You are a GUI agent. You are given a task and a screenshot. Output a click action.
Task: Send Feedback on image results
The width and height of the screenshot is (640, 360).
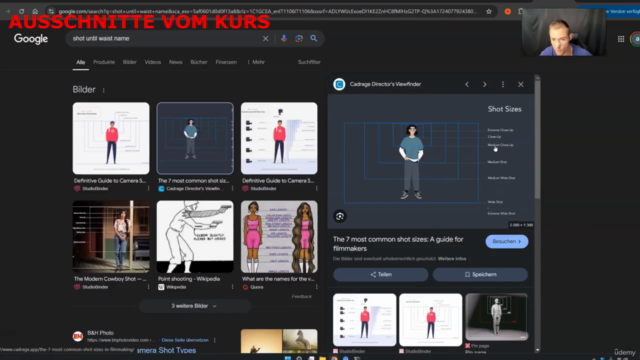(302, 297)
